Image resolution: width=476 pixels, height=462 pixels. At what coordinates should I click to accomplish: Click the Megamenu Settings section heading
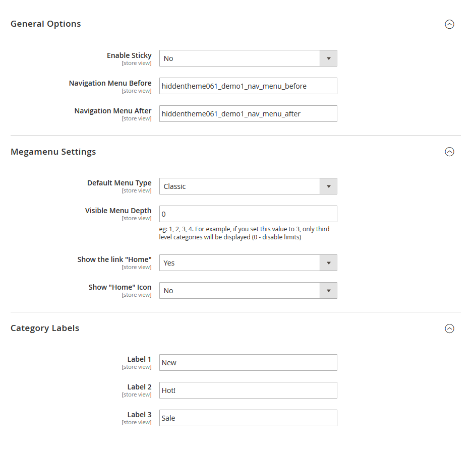point(53,152)
